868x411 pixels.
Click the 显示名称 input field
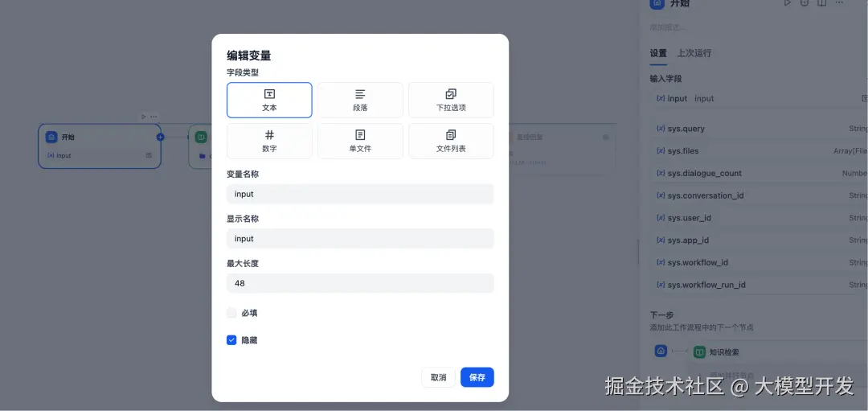(x=360, y=239)
